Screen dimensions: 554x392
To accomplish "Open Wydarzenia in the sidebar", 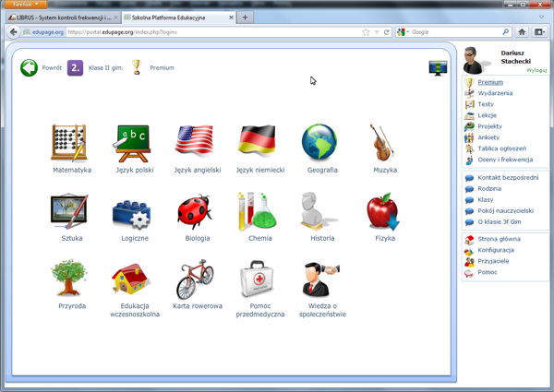I will pyautogui.click(x=495, y=93).
